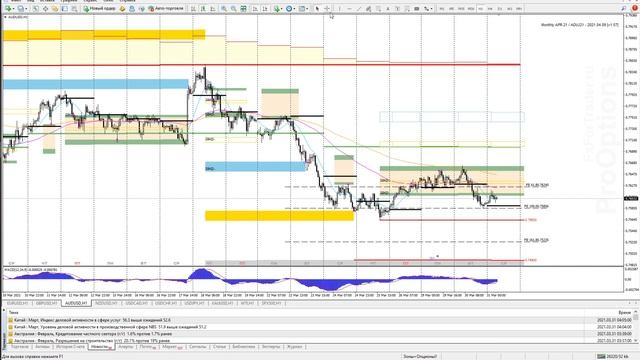The height and width of the screenshot is (360, 640).
Task: Open a new chart window icon
Action: click(8, 8)
